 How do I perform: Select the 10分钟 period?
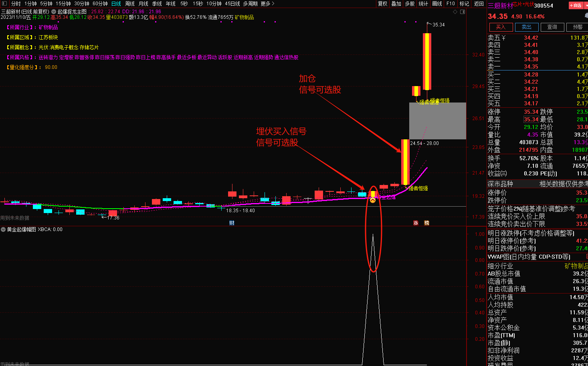(214, 4)
